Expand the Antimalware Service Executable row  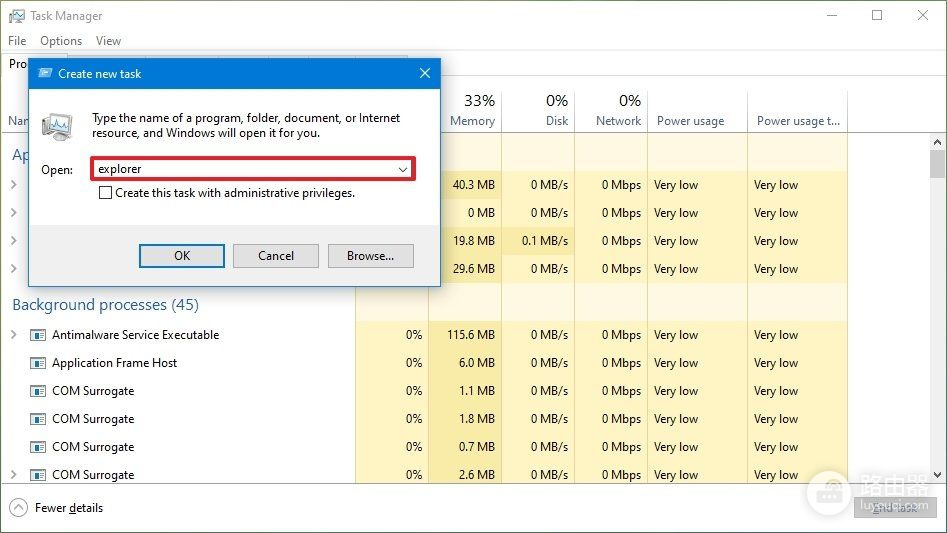(x=14, y=334)
